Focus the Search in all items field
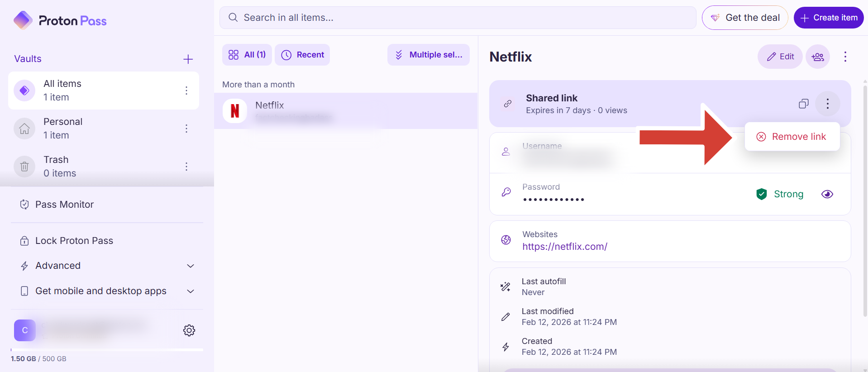Image resolution: width=868 pixels, height=372 pixels. pos(457,18)
